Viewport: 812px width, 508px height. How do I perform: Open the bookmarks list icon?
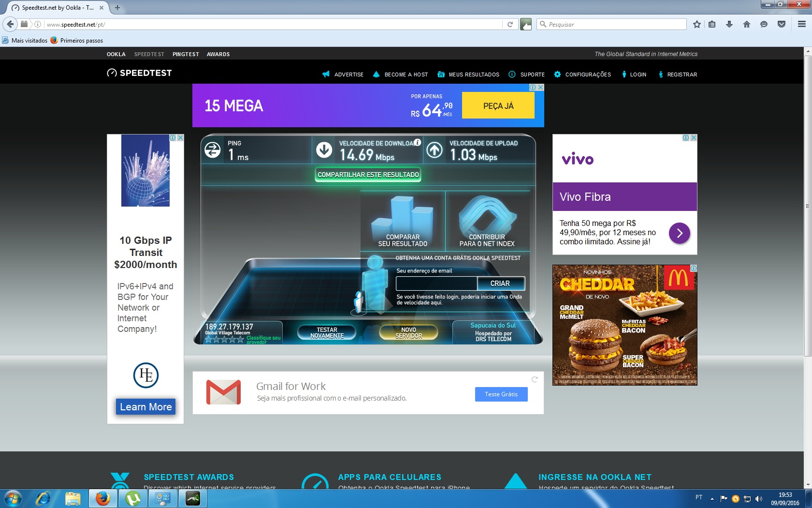coord(712,24)
